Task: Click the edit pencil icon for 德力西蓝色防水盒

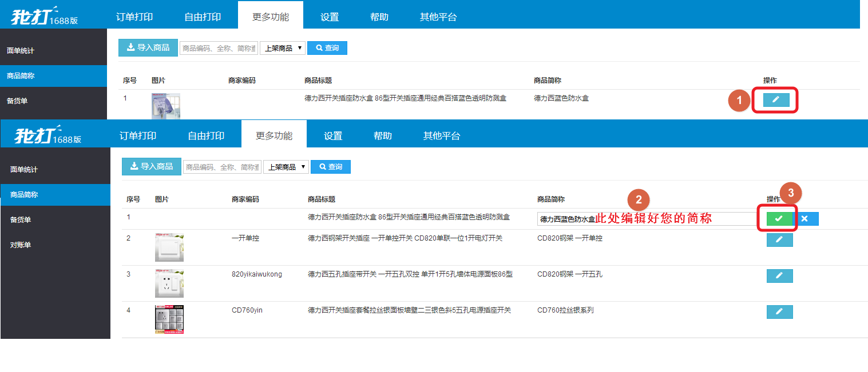Action: click(775, 100)
